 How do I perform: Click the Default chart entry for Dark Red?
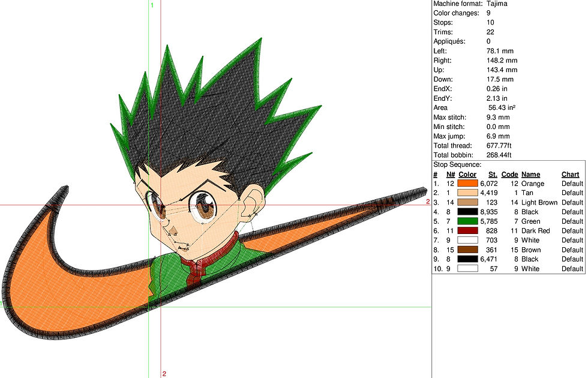tap(572, 230)
